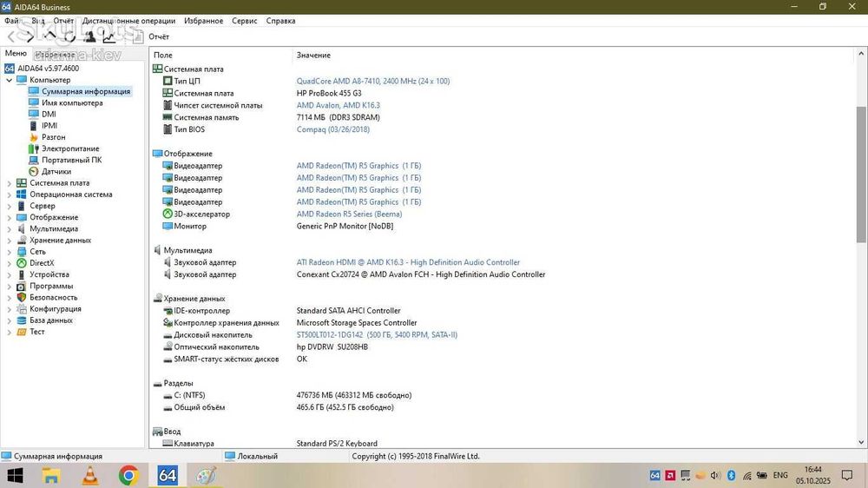Select Имя компьютера in the tree
Image resolution: width=868 pixels, height=488 pixels.
click(72, 102)
